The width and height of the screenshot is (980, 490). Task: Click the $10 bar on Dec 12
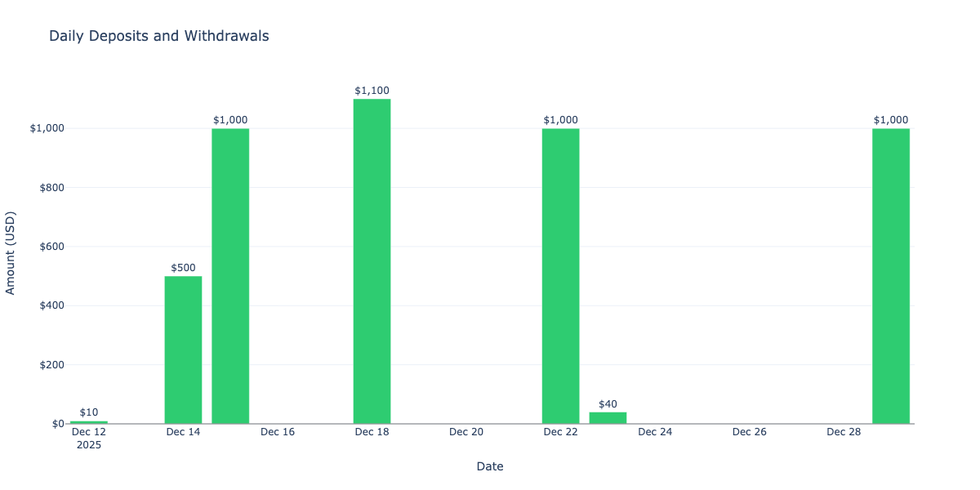point(89,421)
